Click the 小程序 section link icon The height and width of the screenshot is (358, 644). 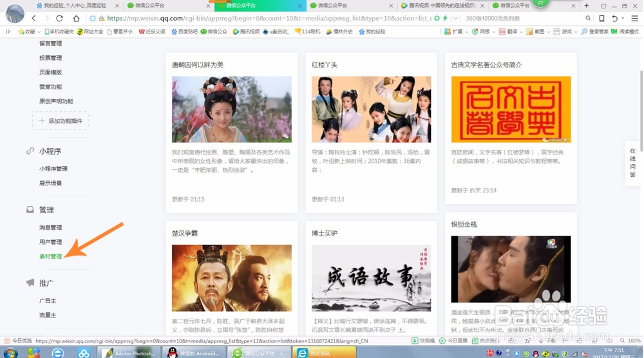point(30,151)
